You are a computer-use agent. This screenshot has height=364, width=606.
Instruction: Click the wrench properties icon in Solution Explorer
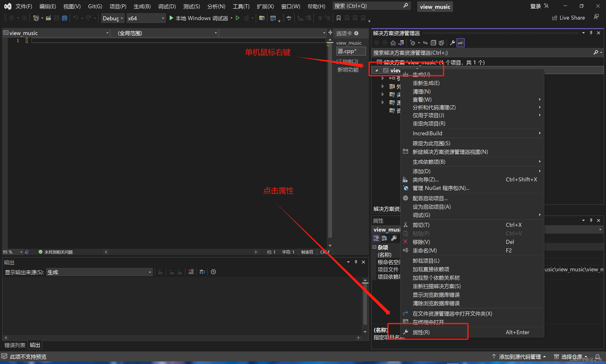coord(452,43)
